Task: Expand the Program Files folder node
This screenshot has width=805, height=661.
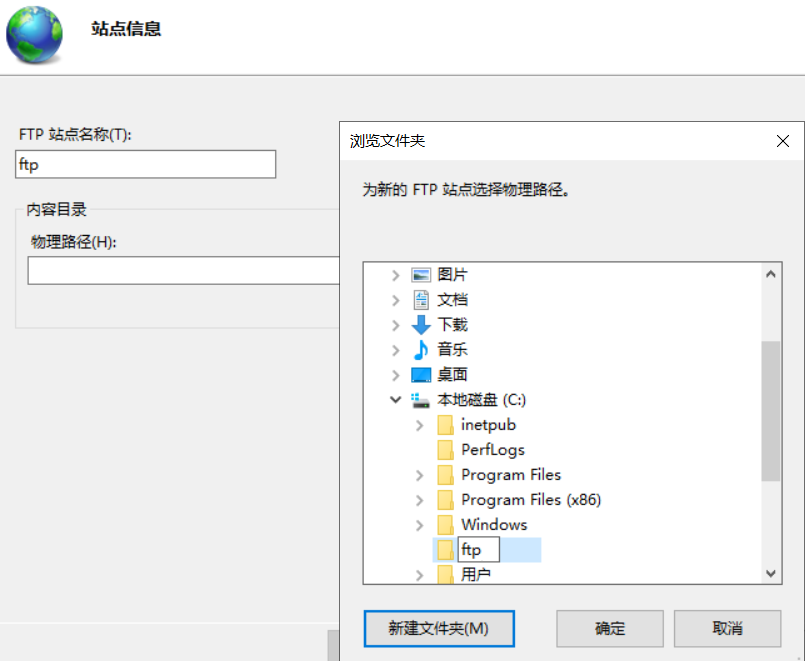Action: click(x=420, y=475)
